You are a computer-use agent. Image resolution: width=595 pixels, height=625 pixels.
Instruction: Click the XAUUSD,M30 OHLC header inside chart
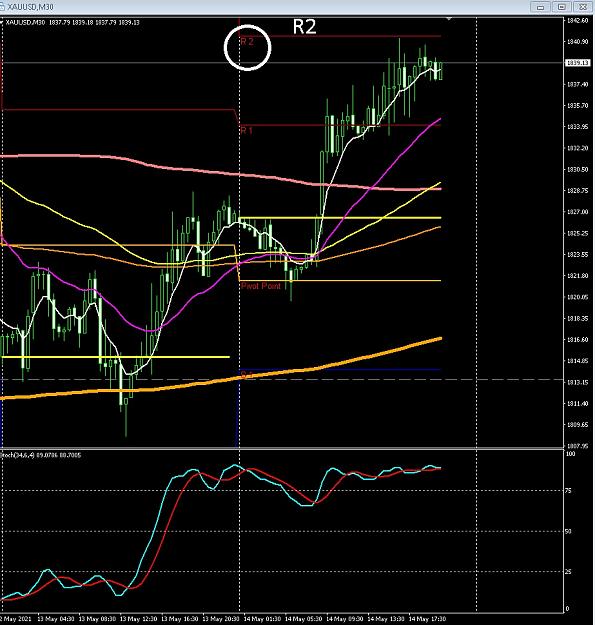(73, 22)
